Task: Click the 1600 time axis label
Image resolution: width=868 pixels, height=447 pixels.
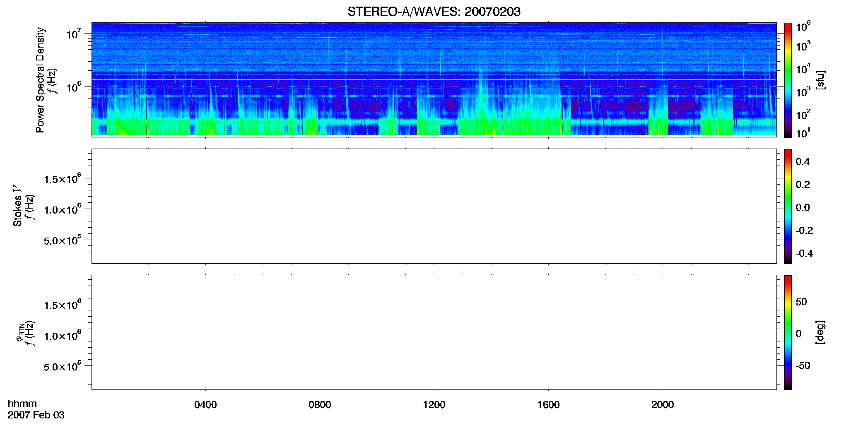Action: (x=548, y=405)
